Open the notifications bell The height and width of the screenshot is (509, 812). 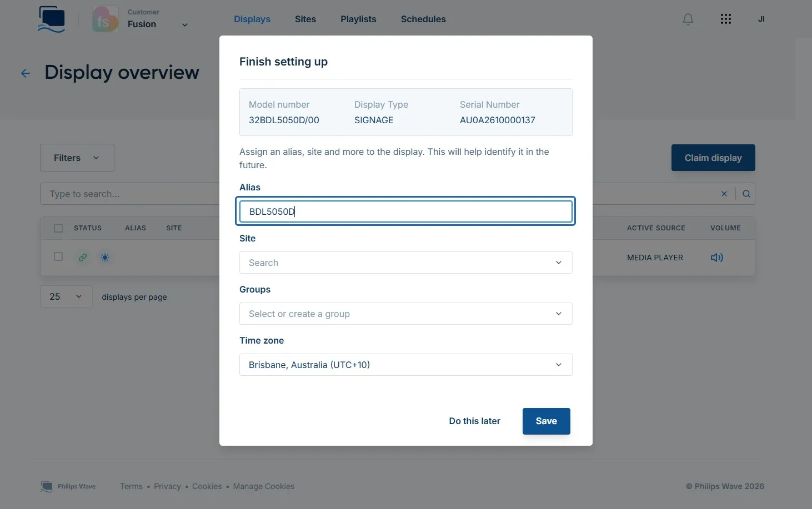pyautogui.click(x=688, y=19)
